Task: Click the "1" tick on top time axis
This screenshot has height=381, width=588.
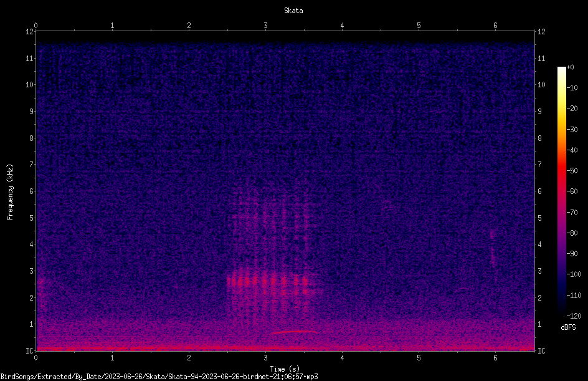Action: click(112, 26)
